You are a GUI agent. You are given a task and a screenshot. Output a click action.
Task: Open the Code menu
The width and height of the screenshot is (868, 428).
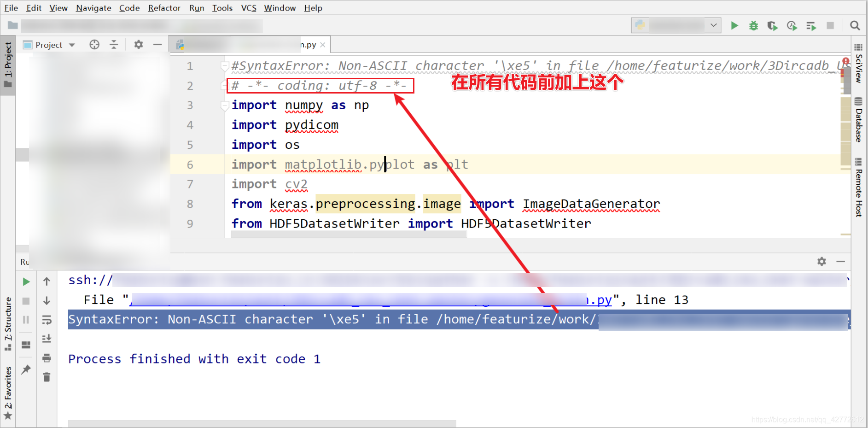(x=129, y=8)
